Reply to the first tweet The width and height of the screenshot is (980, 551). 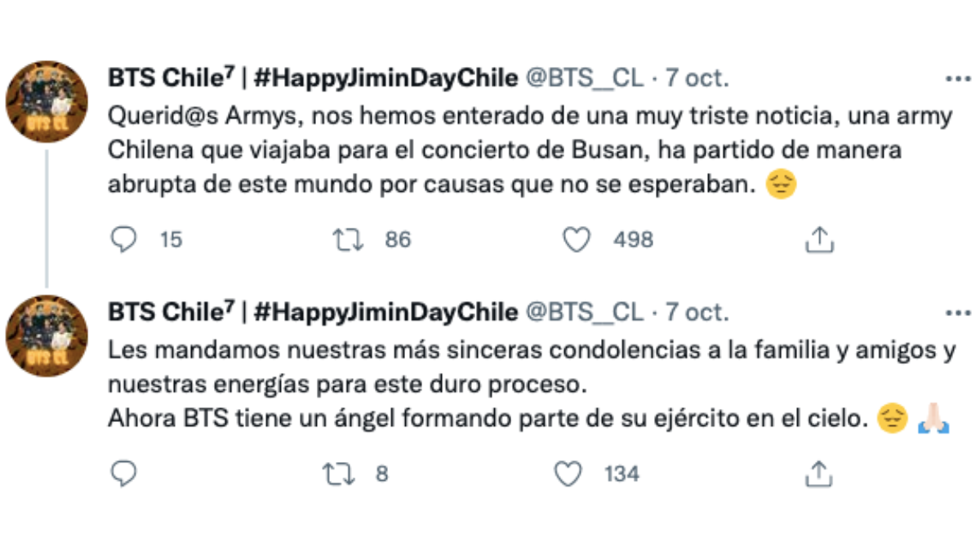click(122, 239)
